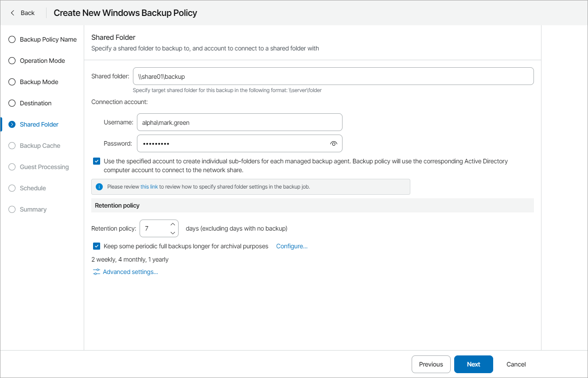588x378 pixels.
Task: Navigate to the Backup Cache step
Action: tap(12, 146)
